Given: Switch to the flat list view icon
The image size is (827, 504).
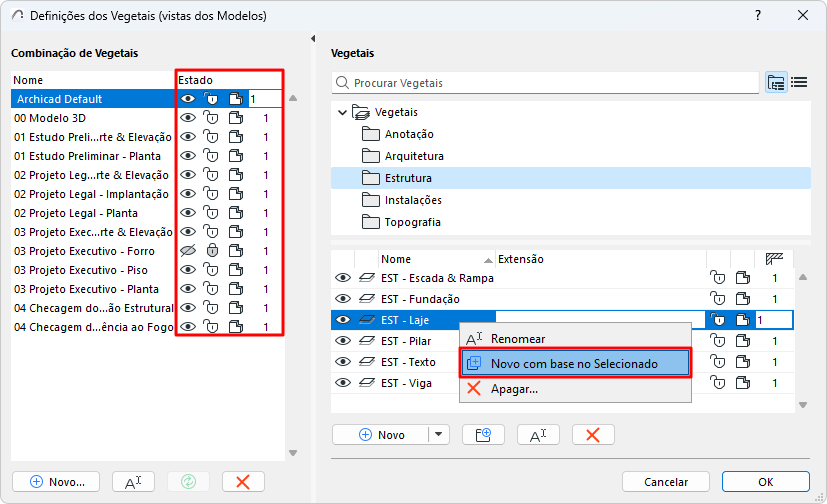Looking at the screenshot, I should [x=799, y=83].
